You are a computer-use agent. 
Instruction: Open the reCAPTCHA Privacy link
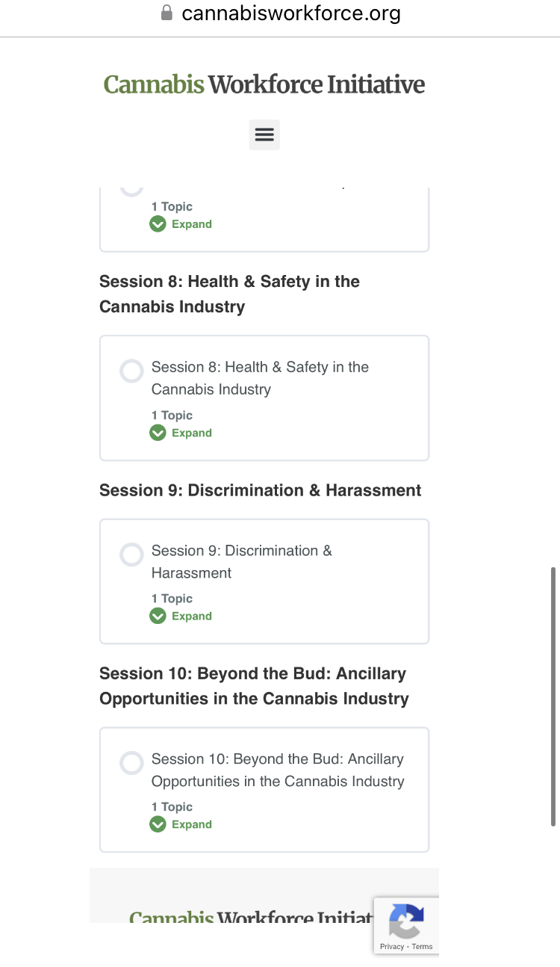tap(392, 946)
